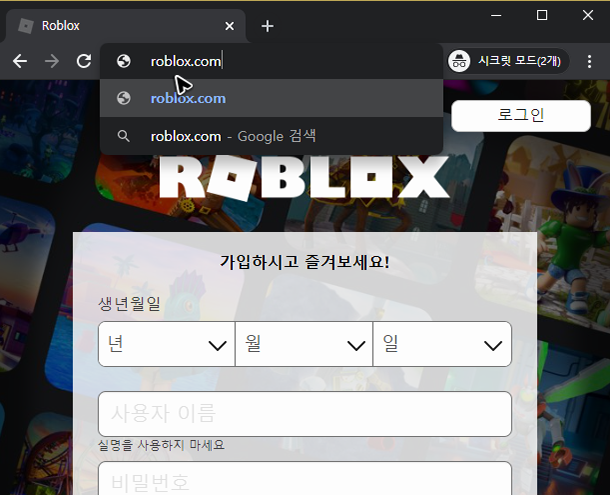
Task: Select the Roblox browser tab
Action: pos(125,26)
